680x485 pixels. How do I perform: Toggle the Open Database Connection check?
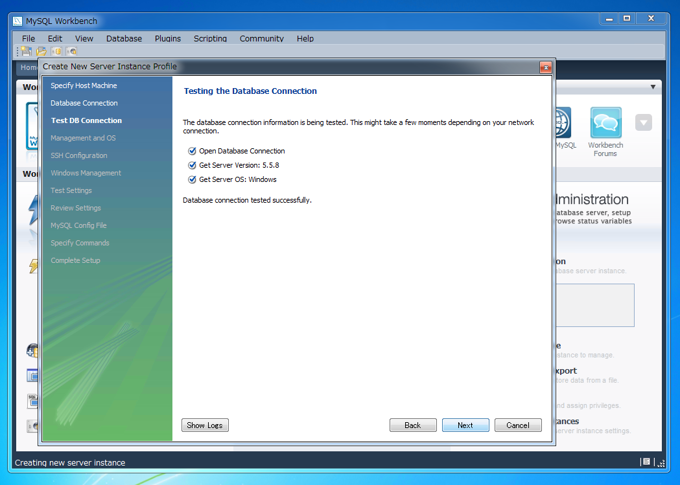(192, 151)
